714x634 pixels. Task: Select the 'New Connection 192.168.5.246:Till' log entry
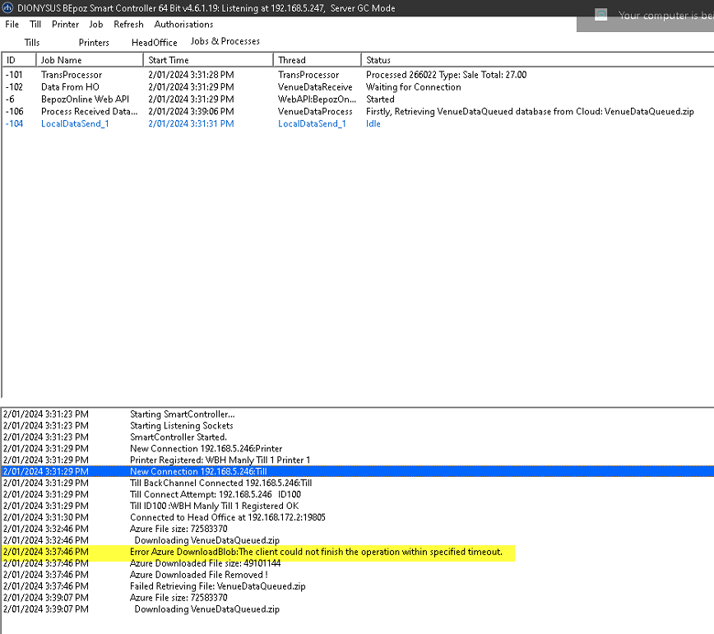pos(198,470)
